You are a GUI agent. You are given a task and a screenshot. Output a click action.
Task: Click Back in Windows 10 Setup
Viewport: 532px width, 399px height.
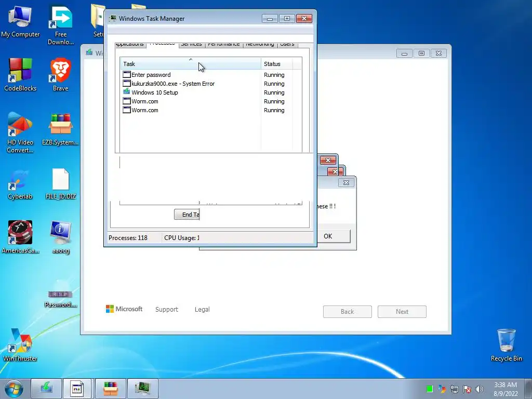point(348,312)
